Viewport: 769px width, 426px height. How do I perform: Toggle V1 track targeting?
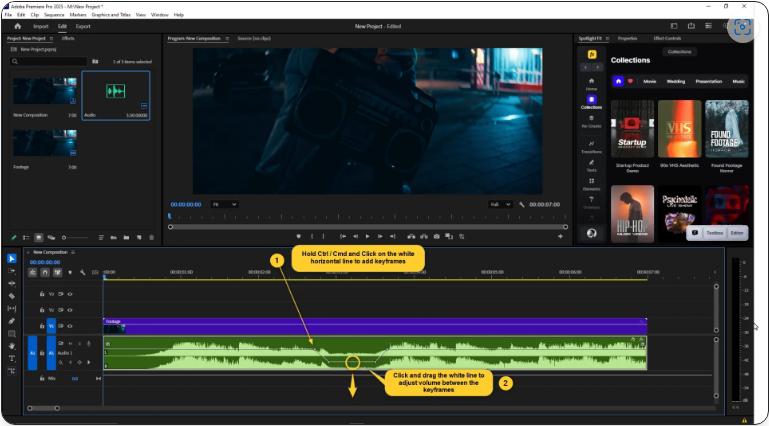pyautogui.click(x=51, y=326)
